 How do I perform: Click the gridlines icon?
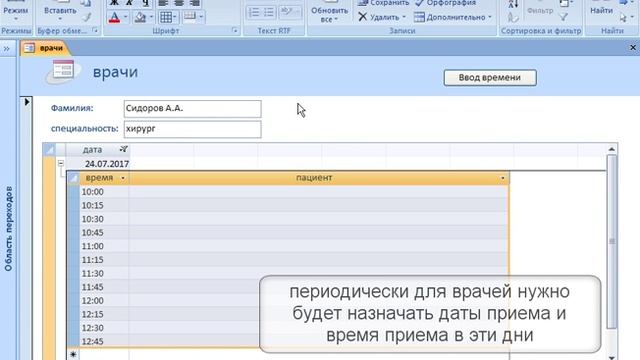[x=166, y=17]
